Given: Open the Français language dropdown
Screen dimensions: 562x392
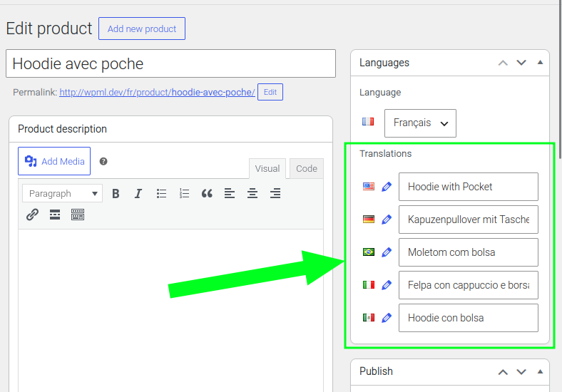Looking at the screenshot, I should [x=420, y=123].
